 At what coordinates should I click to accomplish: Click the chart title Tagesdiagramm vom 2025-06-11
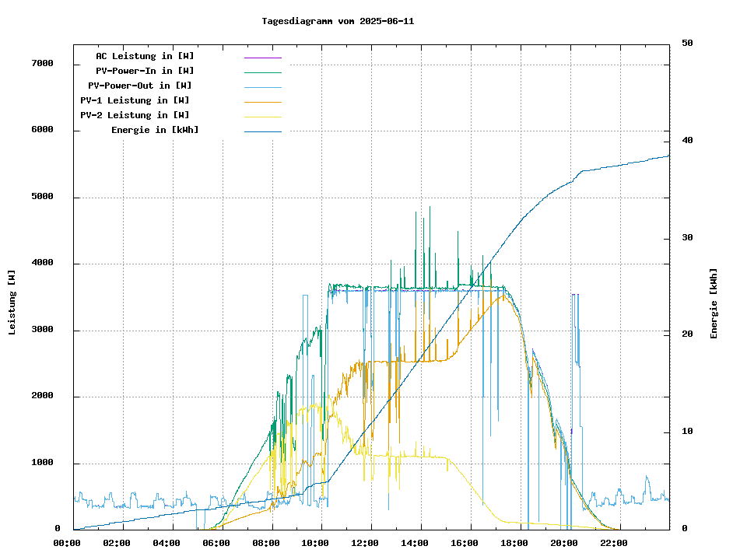(x=338, y=21)
